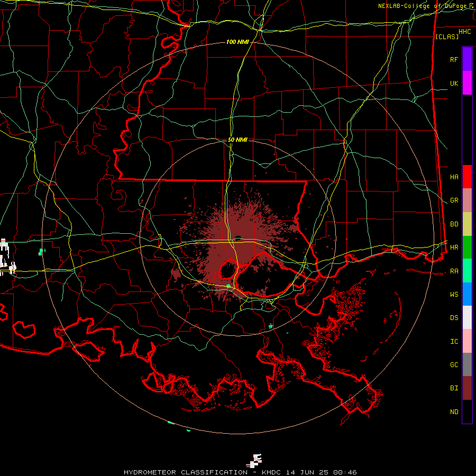
Task: Click the NEXLAB-College of DuPage text
Action: (423, 6)
